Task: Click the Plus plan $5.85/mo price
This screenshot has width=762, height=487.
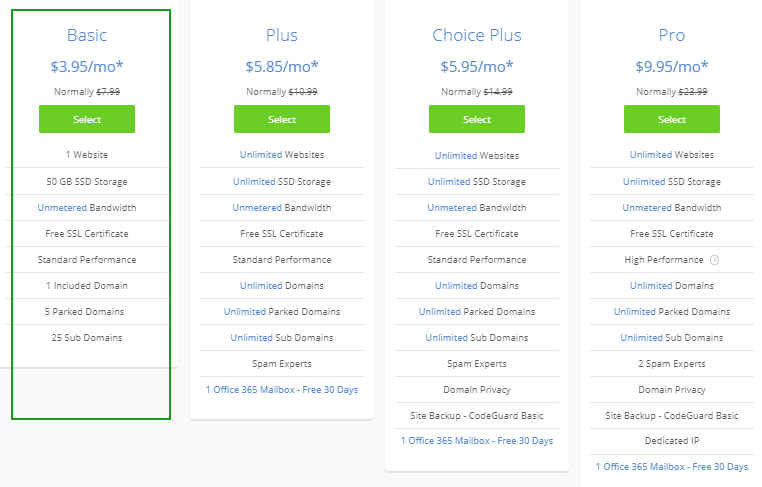Action: (282, 67)
